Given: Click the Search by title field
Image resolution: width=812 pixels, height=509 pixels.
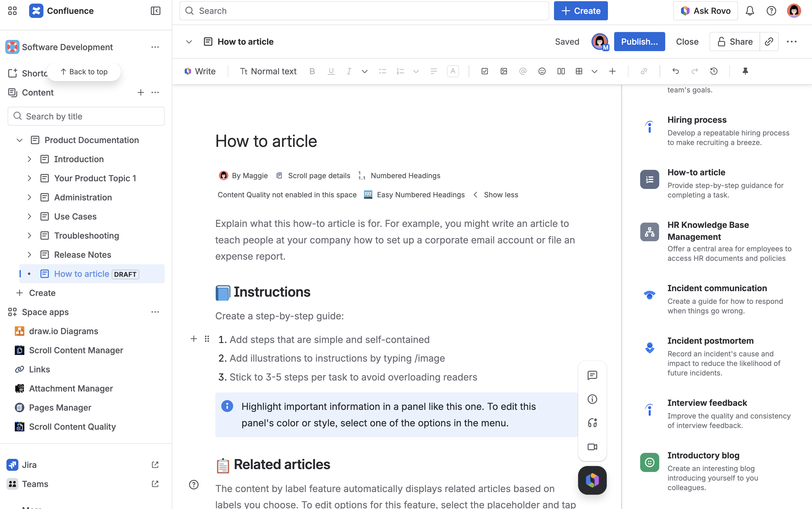Looking at the screenshot, I should (x=86, y=116).
